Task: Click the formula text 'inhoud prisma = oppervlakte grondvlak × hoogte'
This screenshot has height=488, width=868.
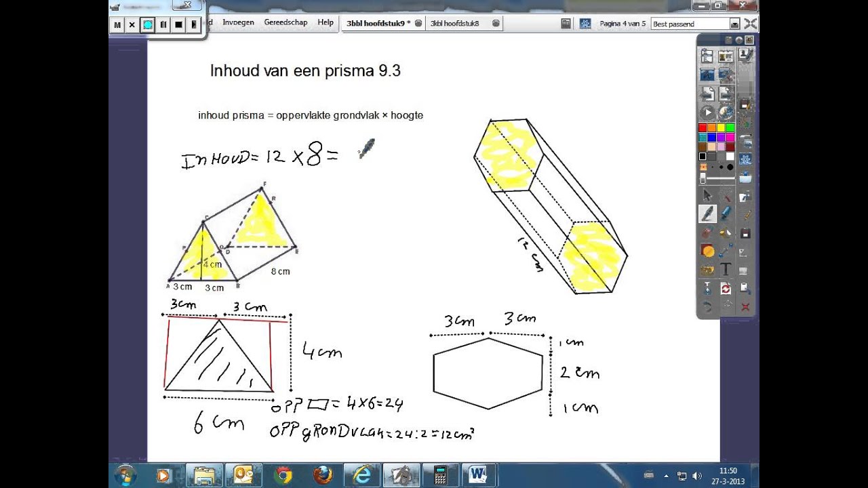Action: (311, 115)
